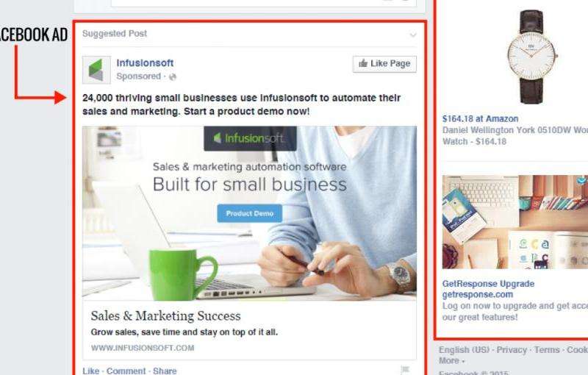The image size is (588, 375).
Task: Share the Infusionsoft post
Action: coord(165,371)
